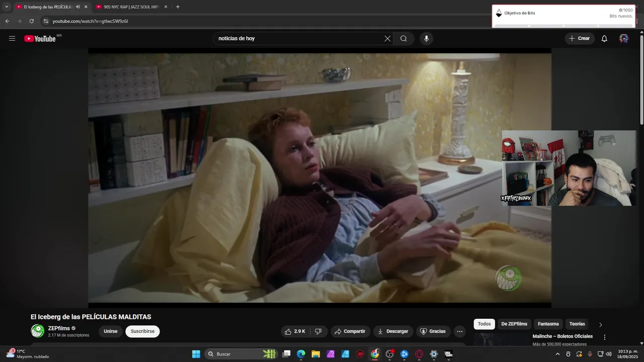Open Malinche – Boletos Oficiales link
Image resolution: width=644 pixels, height=362 pixels.
(x=562, y=336)
